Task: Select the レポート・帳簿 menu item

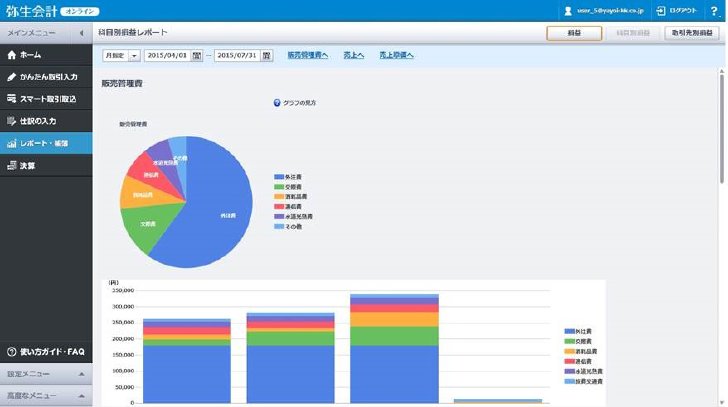Action: point(46,143)
